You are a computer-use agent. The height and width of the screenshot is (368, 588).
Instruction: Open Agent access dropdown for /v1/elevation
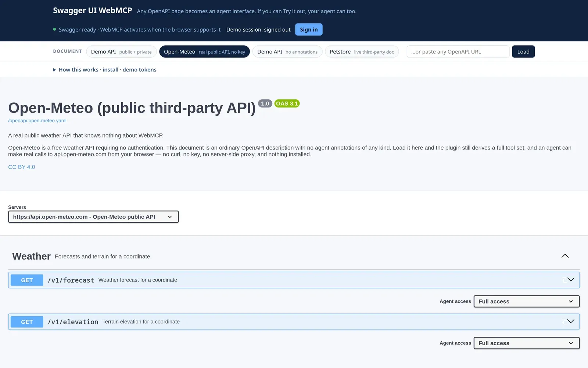[x=526, y=343]
